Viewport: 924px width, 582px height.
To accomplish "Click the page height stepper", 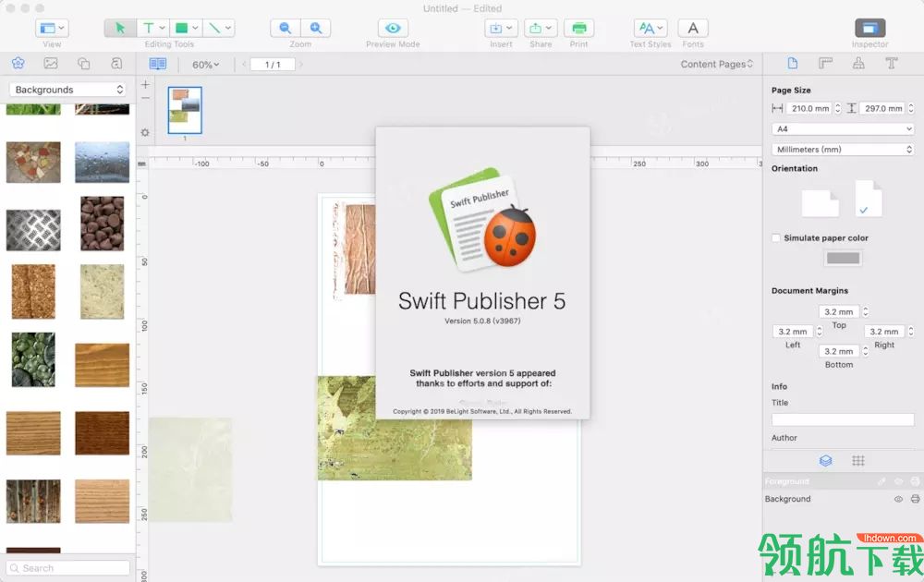I will pyautogui.click(x=911, y=108).
